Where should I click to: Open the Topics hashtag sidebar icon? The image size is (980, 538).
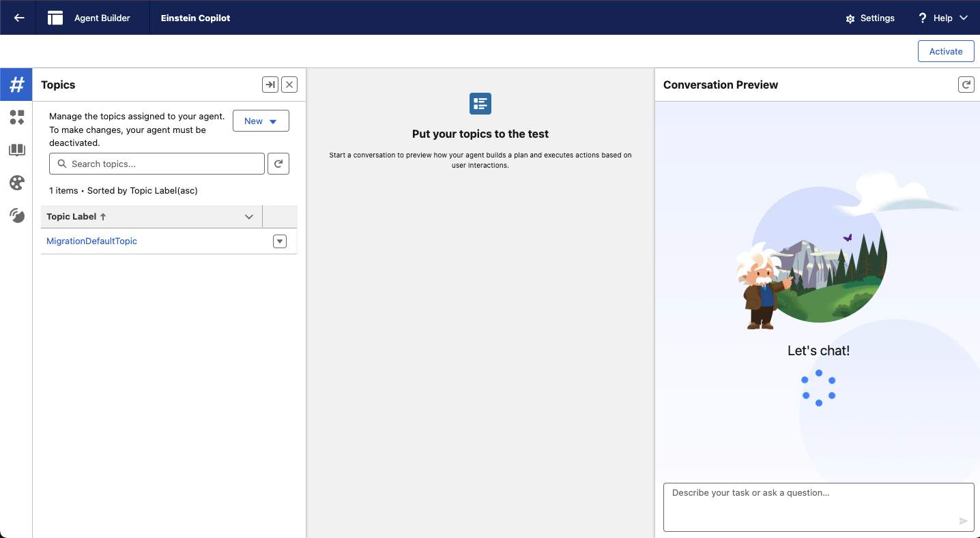(16, 85)
